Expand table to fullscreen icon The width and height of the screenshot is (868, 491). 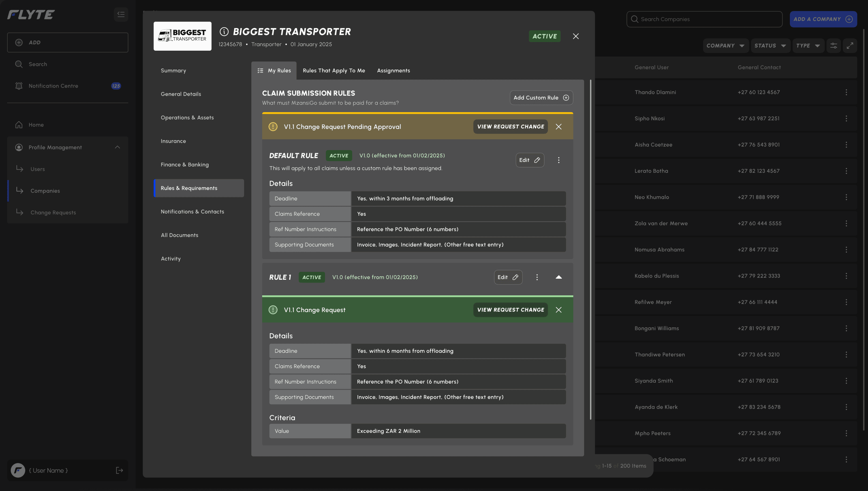click(x=850, y=46)
